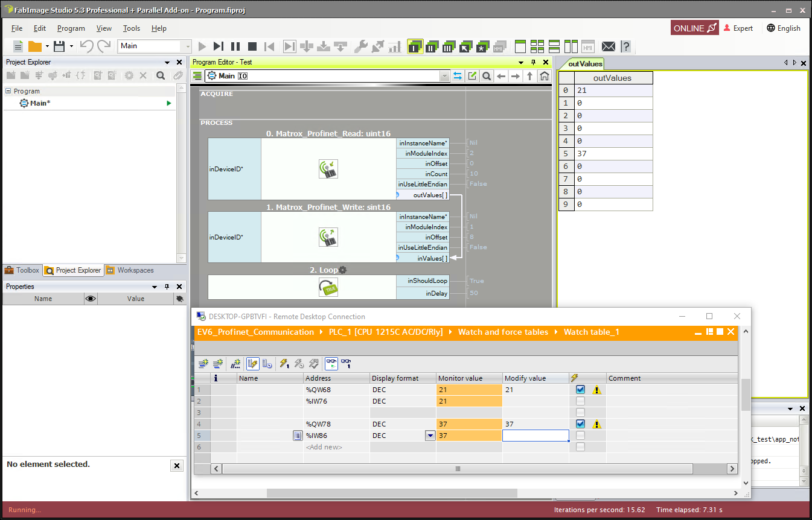Click the Iterate (play-to-bar) button
This screenshot has height=520, width=812.
click(x=219, y=46)
